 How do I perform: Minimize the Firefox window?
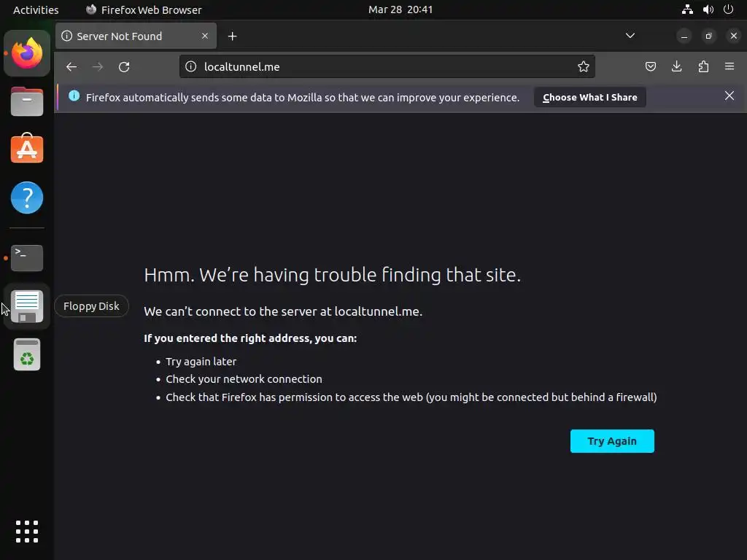[684, 36]
